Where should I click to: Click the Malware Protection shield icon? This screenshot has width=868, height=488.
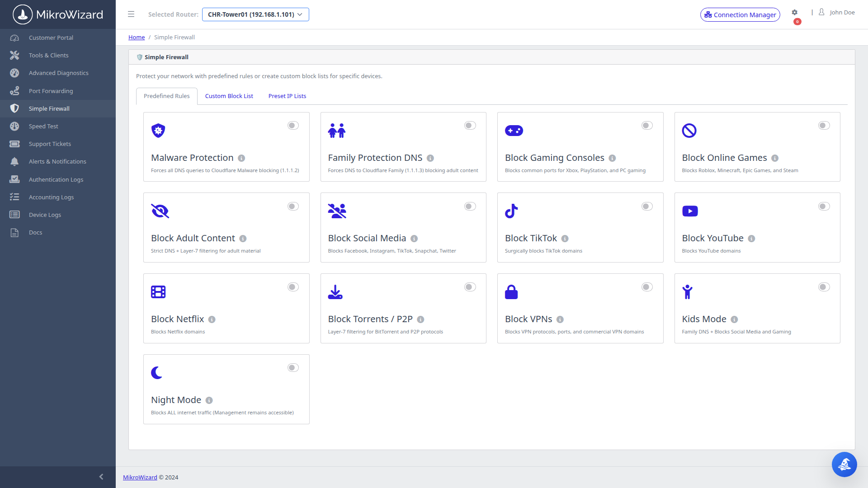(x=158, y=131)
